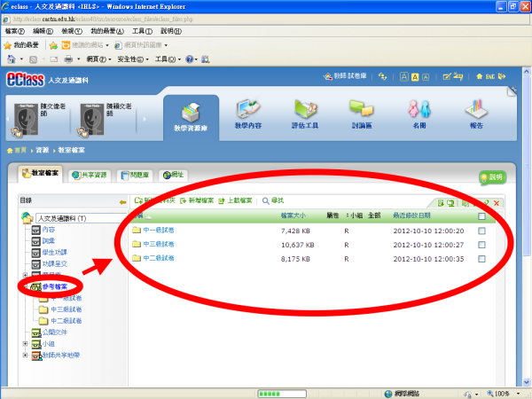Screen dimensions: 532x399
Task: Open the 網頁(P) page dropdown
Action: tap(98, 59)
